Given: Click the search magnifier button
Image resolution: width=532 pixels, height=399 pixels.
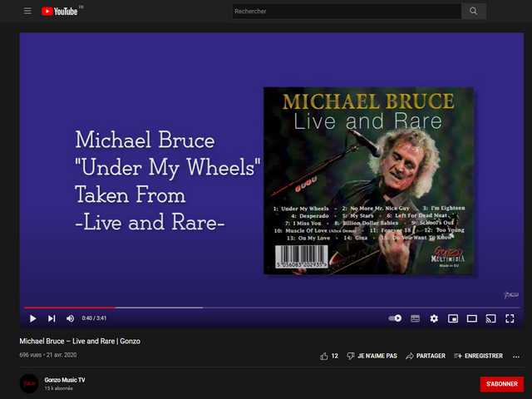Looking at the screenshot, I should [473, 11].
